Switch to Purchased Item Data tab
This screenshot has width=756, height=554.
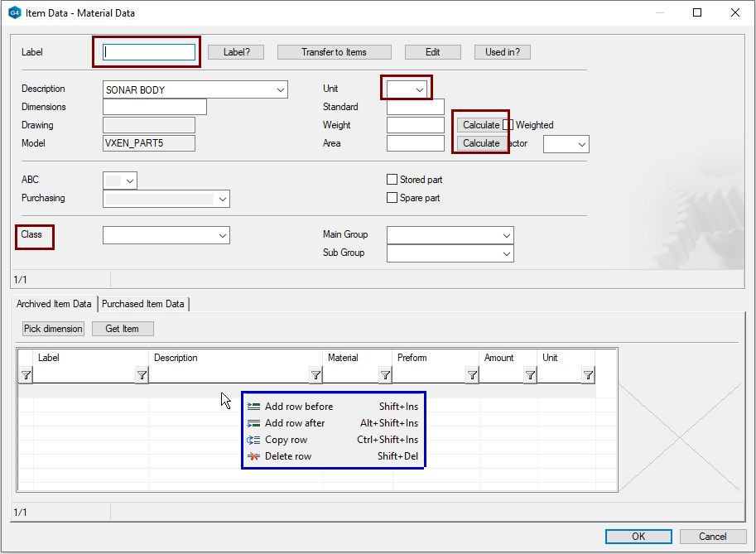[x=143, y=304]
